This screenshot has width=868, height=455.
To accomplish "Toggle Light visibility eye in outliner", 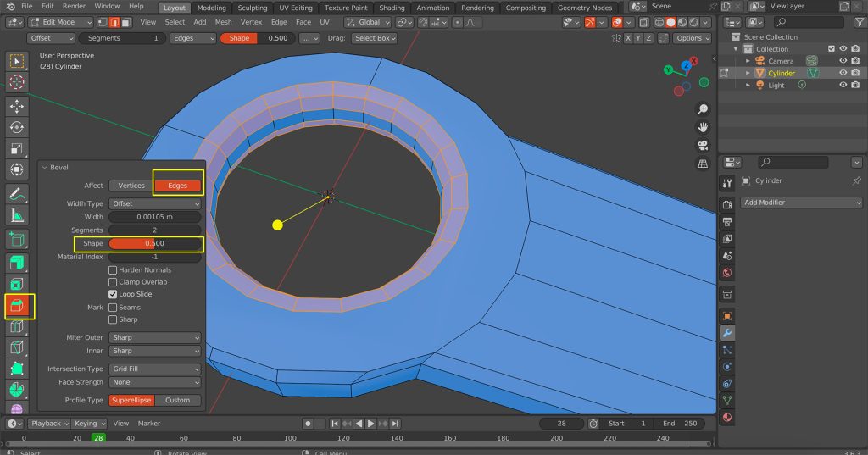I will point(843,86).
